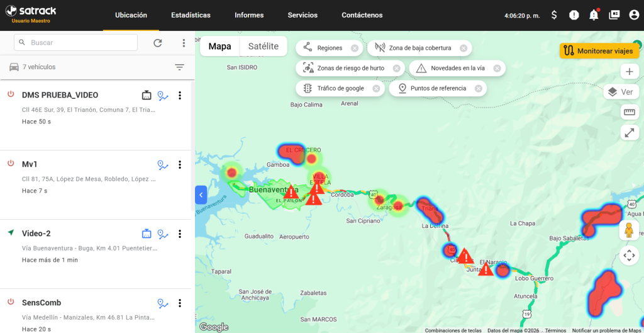Open vehicle list options menu beside refresh
Screen dimensions: 644x333
click(x=184, y=43)
